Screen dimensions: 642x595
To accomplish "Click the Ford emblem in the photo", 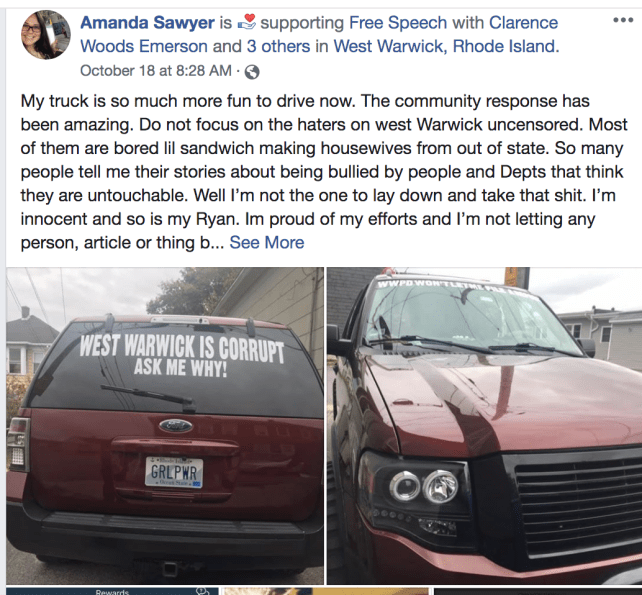I will click(x=176, y=426).
